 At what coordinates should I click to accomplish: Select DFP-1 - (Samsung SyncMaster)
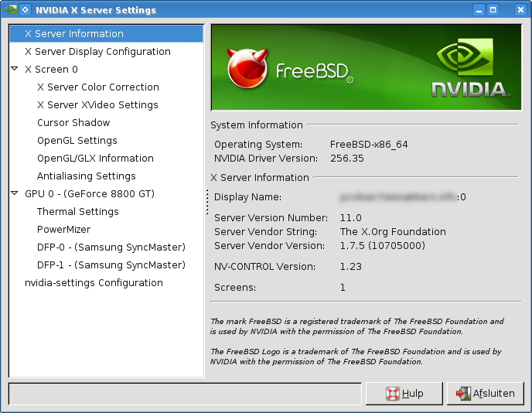[x=111, y=265]
